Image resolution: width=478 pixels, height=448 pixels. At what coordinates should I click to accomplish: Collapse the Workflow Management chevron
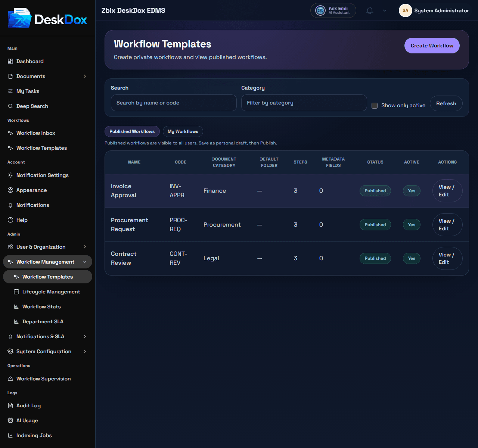(85, 262)
